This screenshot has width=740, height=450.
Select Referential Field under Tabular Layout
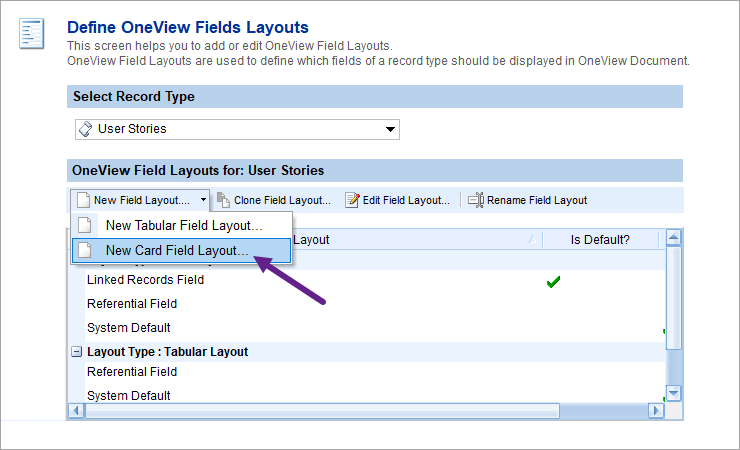[x=375, y=372]
